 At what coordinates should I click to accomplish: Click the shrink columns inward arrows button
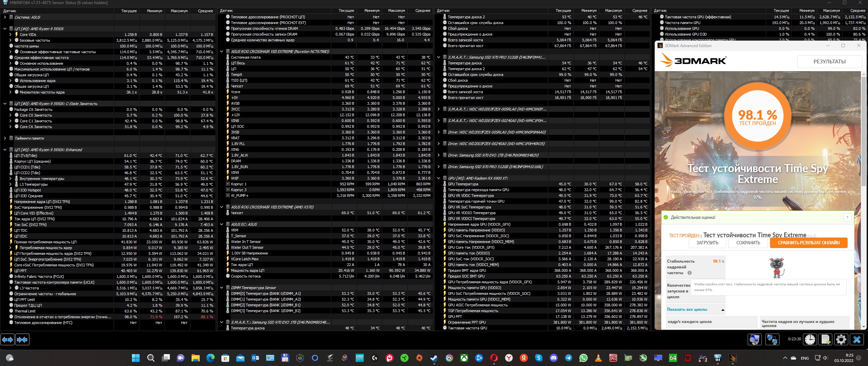(x=22, y=339)
